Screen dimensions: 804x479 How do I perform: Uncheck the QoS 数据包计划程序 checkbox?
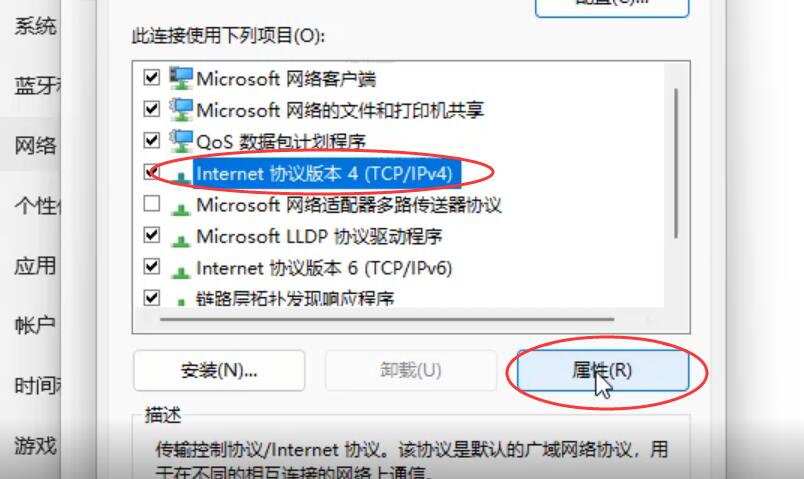(151, 140)
